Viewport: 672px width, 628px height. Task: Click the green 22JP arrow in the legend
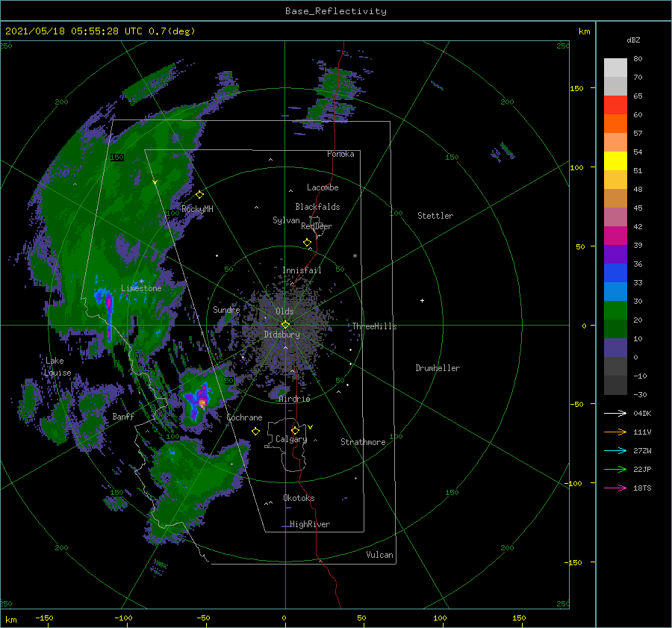click(615, 470)
